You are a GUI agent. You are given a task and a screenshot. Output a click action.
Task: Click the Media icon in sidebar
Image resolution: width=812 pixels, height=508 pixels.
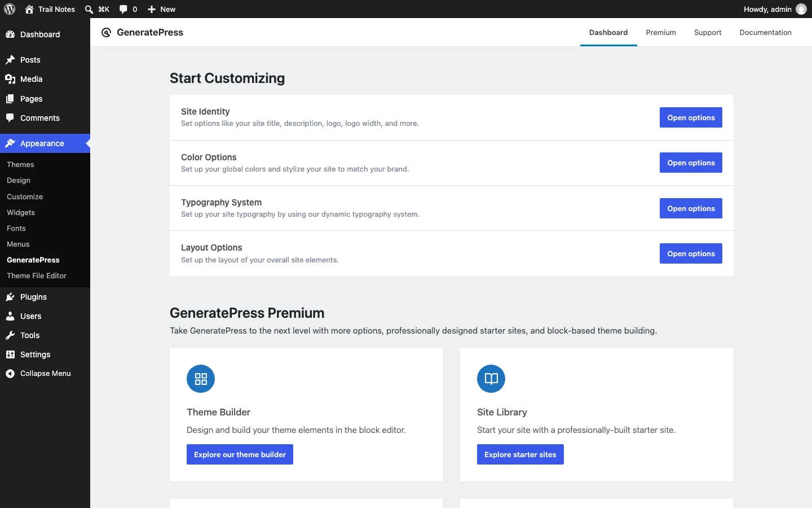10,79
